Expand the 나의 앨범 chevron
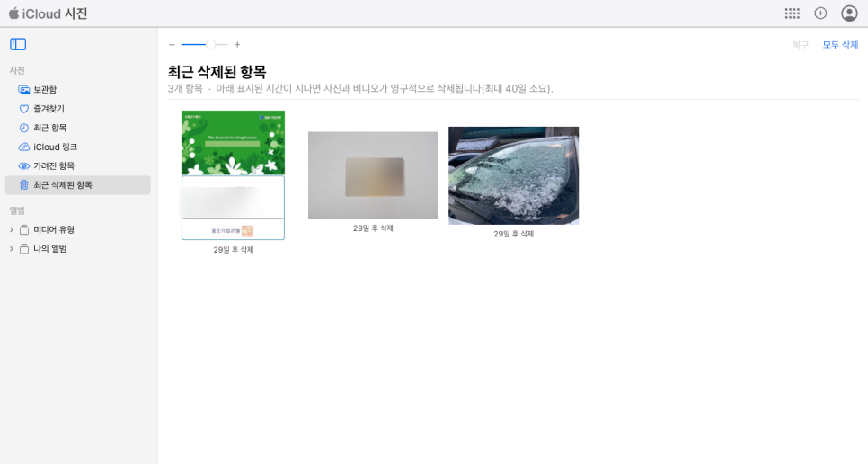Screen dimensions: 868x464 tap(11, 249)
